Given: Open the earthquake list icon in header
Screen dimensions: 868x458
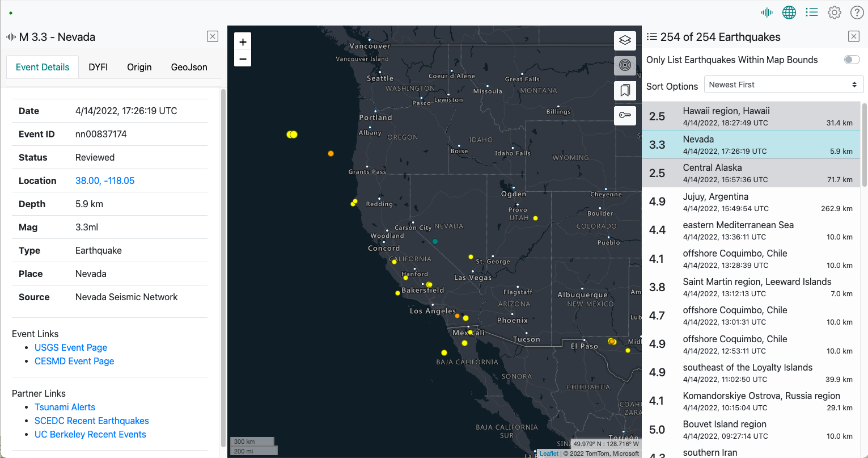Looking at the screenshot, I should pyautogui.click(x=812, y=12).
